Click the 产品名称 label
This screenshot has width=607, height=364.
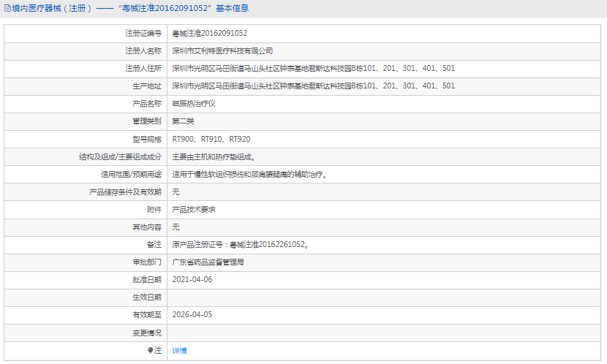147,103
